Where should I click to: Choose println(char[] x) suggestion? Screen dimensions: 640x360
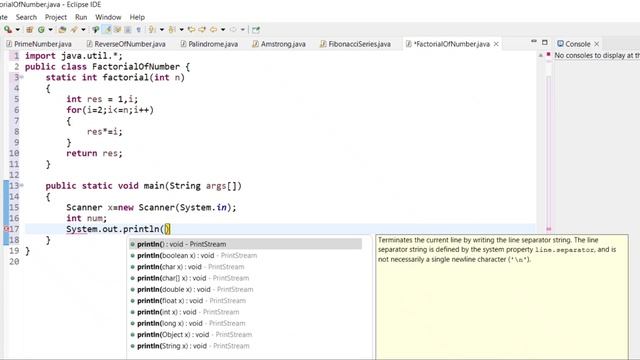(245, 278)
